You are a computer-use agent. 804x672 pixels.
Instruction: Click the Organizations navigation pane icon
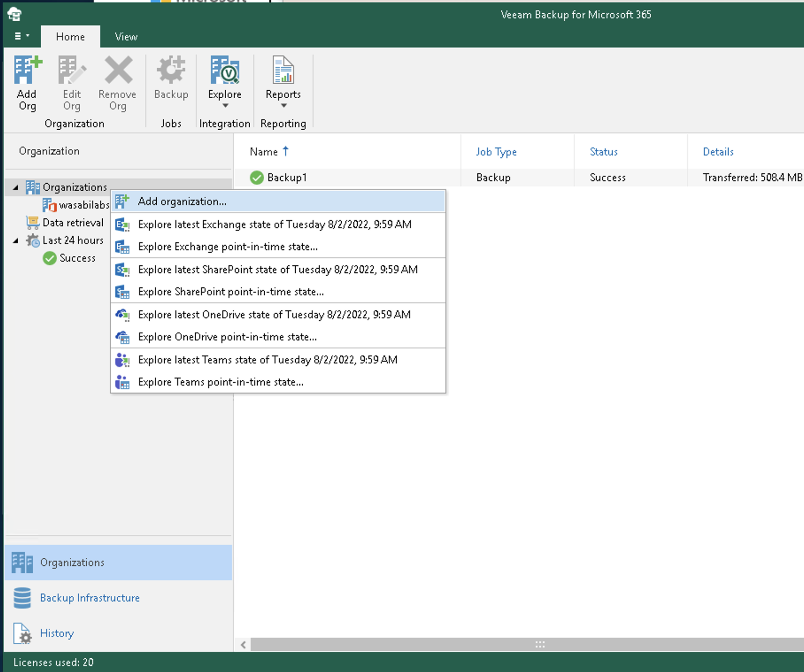[x=22, y=563]
